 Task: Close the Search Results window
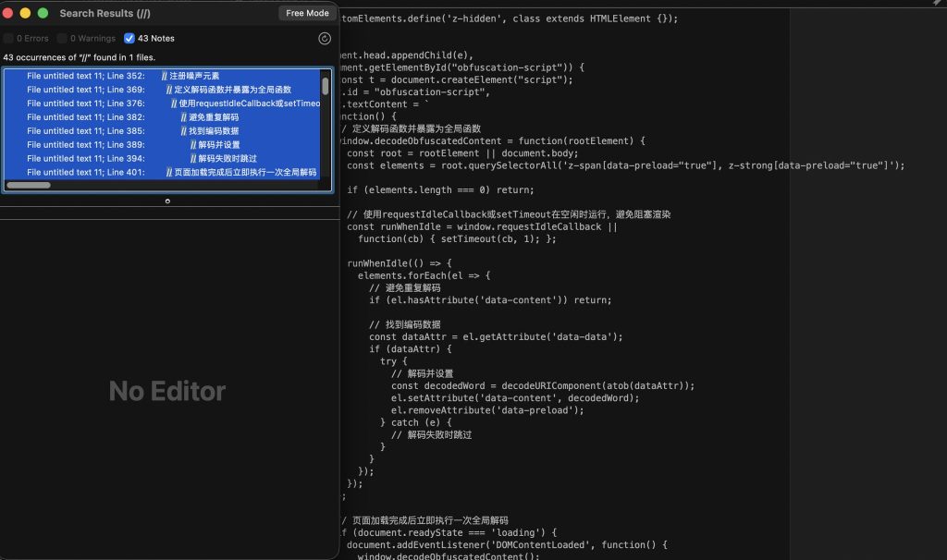(x=8, y=13)
